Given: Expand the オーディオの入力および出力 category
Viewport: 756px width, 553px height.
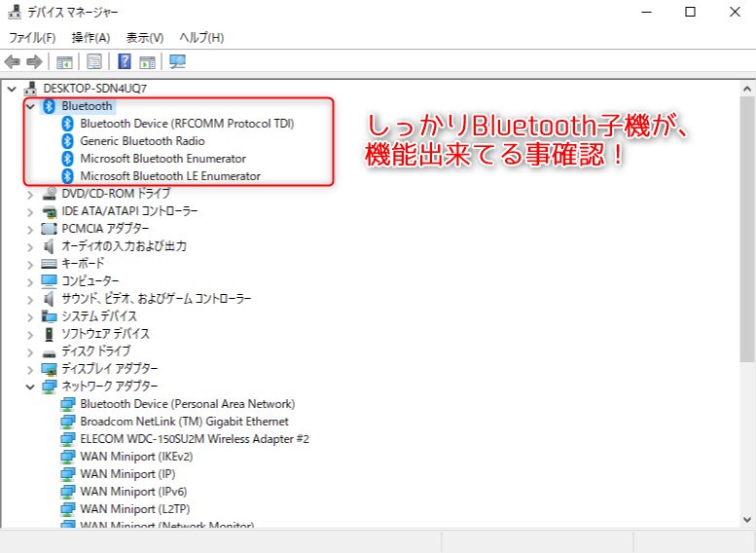Looking at the screenshot, I should tap(30, 247).
